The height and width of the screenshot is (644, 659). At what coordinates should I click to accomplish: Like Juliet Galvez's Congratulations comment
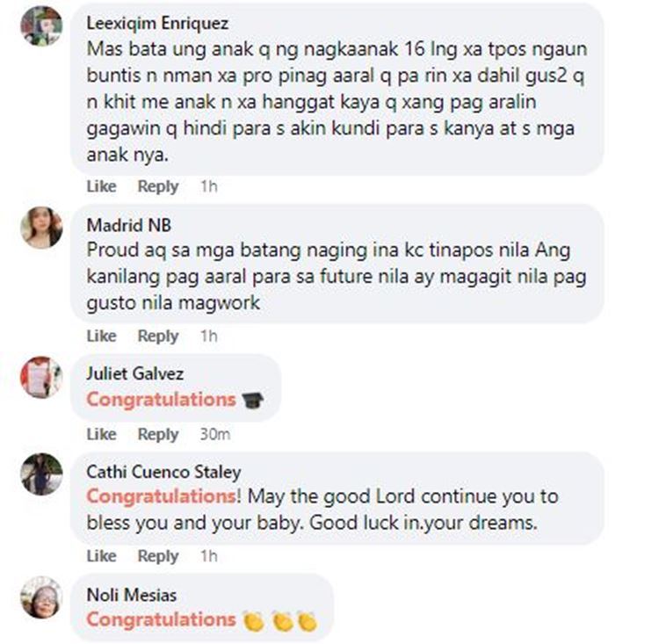101,434
